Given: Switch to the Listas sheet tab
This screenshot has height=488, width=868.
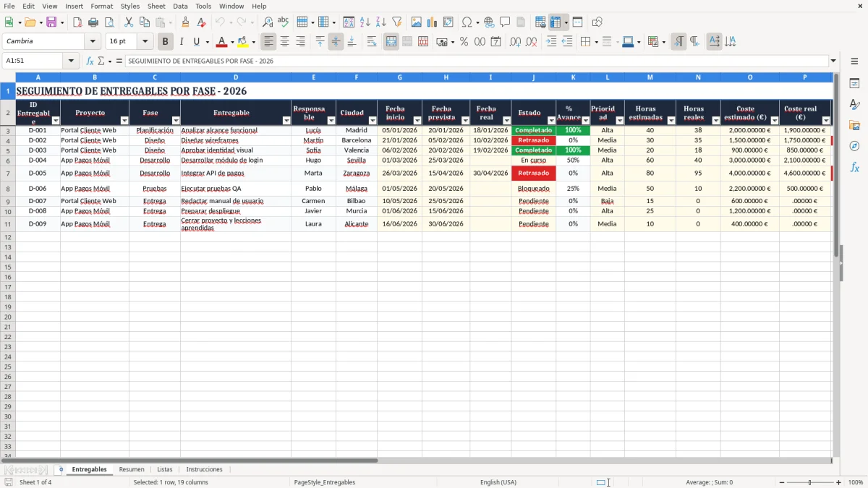Looking at the screenshot, I should pos(165,469).
